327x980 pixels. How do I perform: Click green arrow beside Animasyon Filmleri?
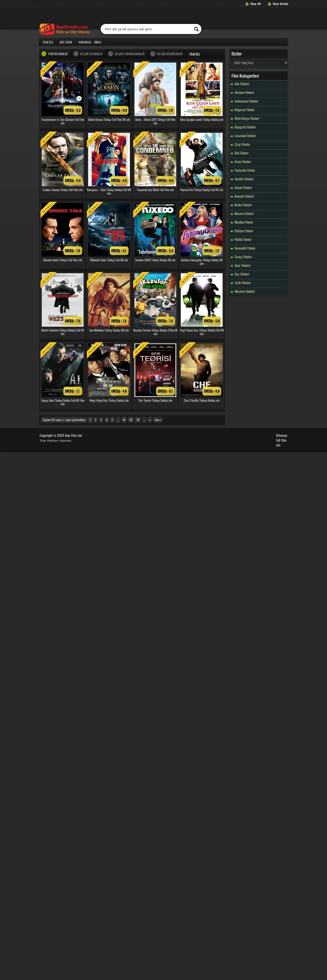[232, 102]
